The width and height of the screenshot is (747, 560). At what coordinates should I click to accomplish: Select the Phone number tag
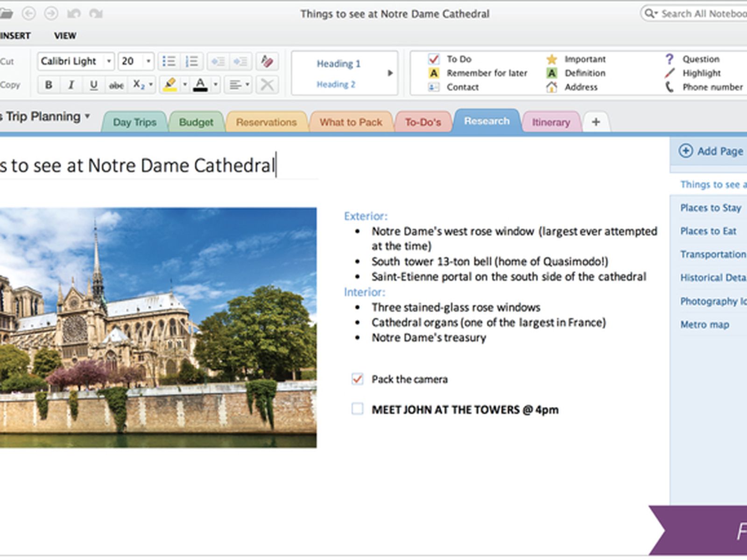[x=703, y=87]
